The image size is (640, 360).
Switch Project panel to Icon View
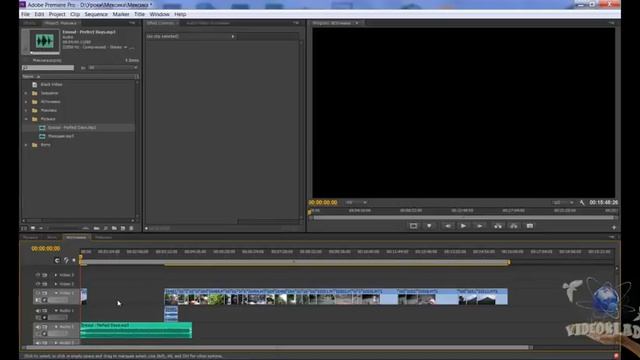[33, 228]
